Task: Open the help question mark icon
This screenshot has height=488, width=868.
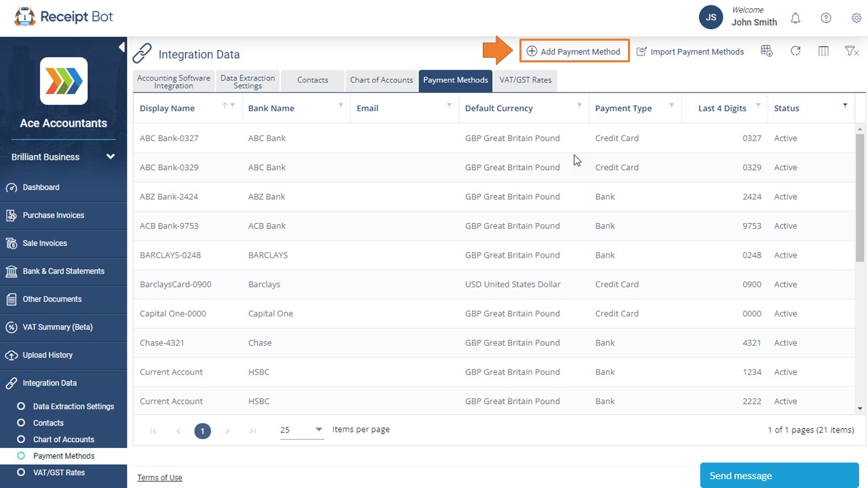Action: click(826, 18)
